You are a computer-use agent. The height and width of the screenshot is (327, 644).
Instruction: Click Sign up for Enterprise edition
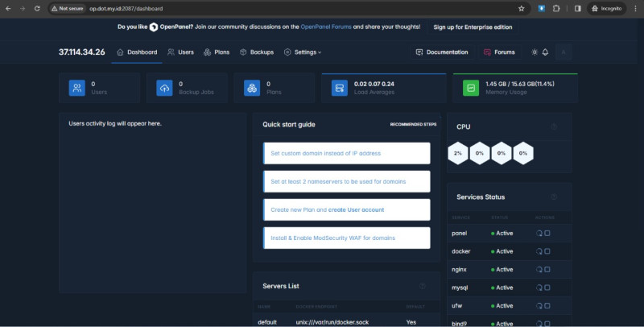click(473, 27)
